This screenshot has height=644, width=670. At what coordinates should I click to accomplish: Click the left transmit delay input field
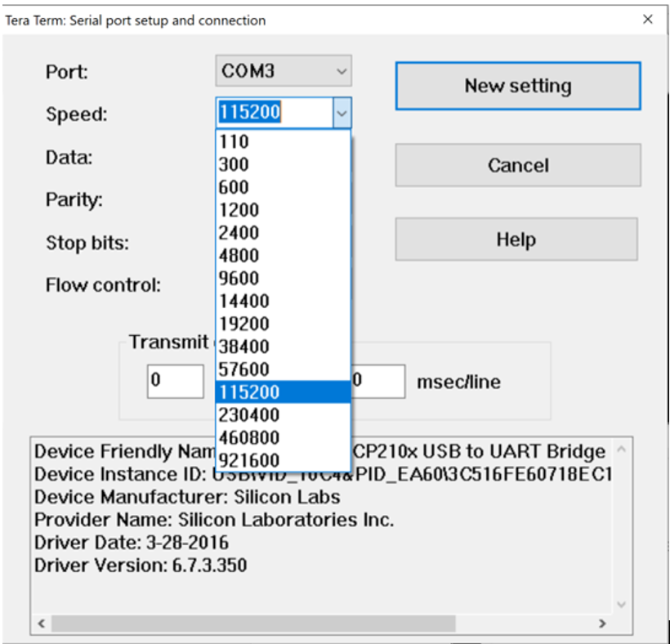174,381
